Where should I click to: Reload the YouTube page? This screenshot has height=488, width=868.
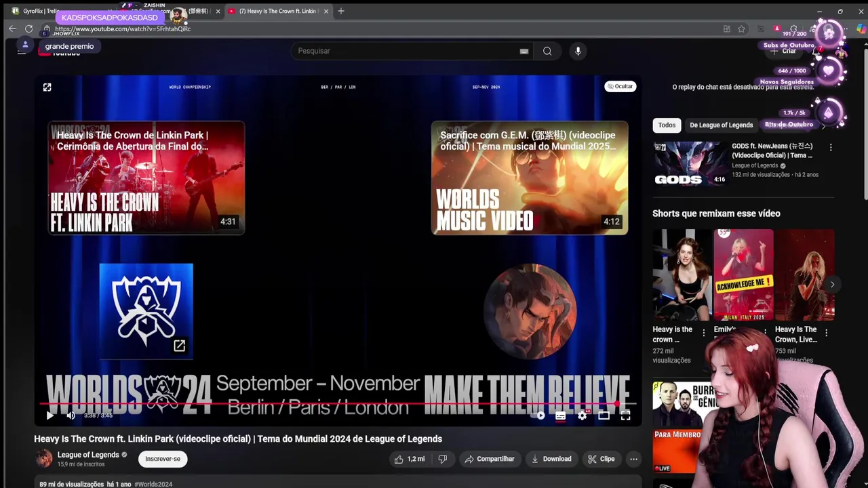click(28, 28)
